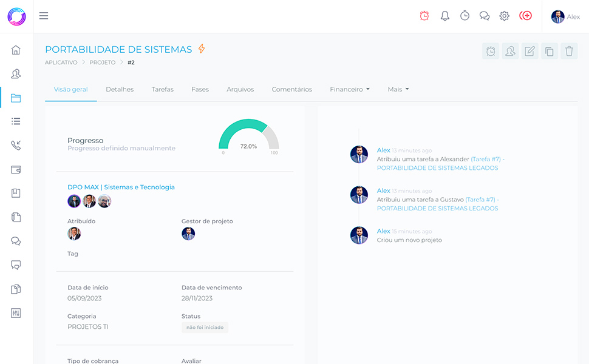The height and width of the screenshot is (364, 589).
Task: Click the PORTABILIDADE DE SISTEMAS title
Action: pyautogui.click(x=118, y=49)
